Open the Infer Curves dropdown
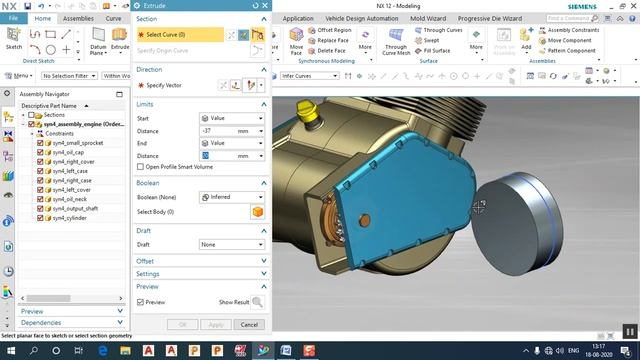 pyautogui.click(x=309, y=76)
